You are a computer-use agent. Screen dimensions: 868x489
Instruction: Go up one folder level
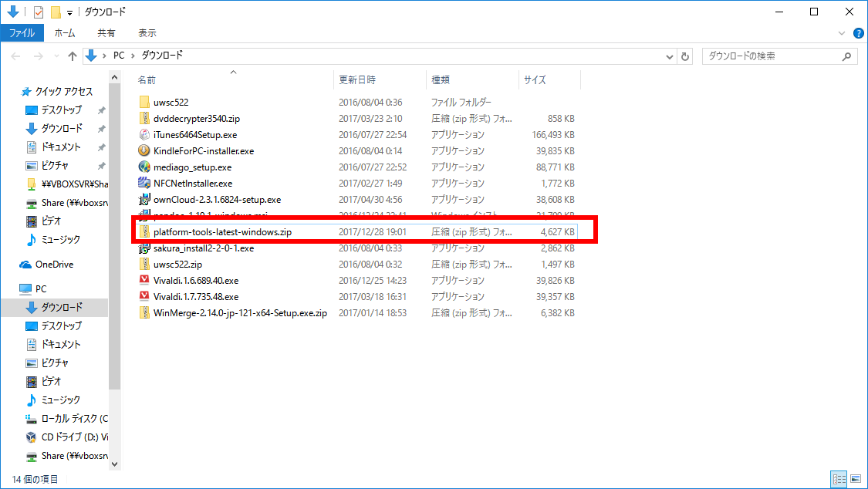point(72,56)
